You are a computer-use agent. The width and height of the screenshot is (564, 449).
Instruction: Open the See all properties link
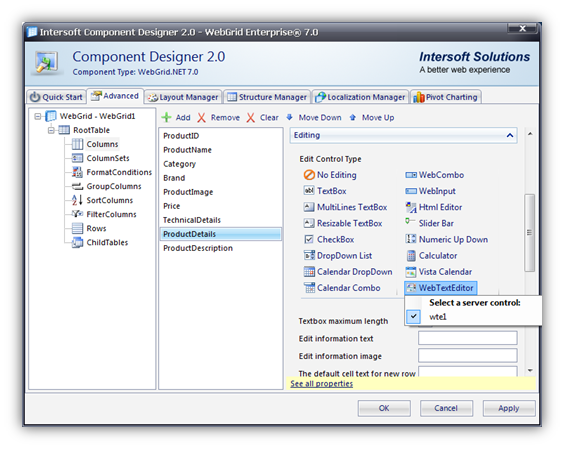coord(322,384)
